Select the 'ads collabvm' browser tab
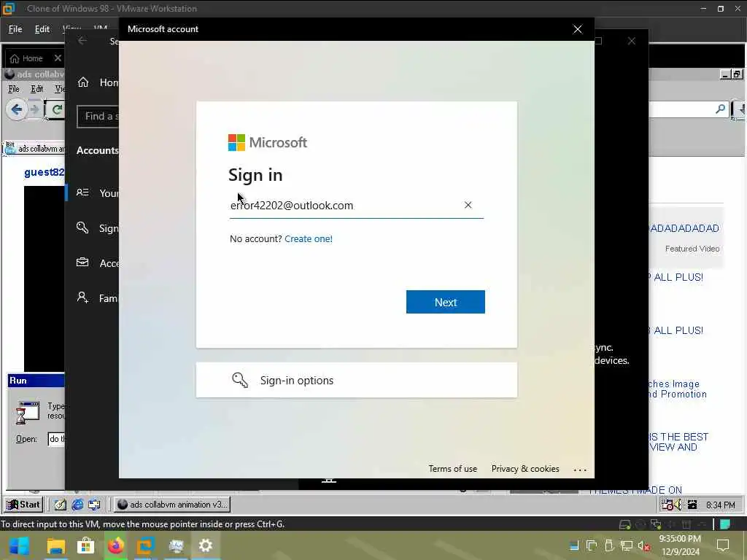Image resolution: width=747 pixels, height=560 pixels. [34, 149]
